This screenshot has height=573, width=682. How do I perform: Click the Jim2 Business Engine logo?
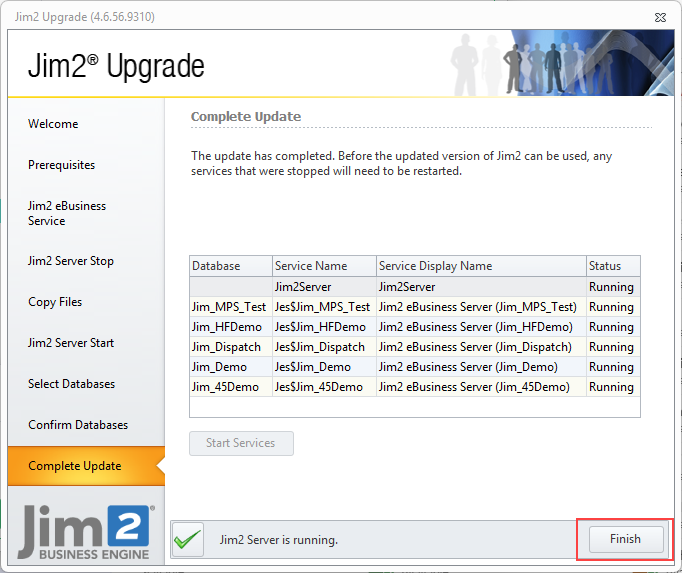point(86,532)
